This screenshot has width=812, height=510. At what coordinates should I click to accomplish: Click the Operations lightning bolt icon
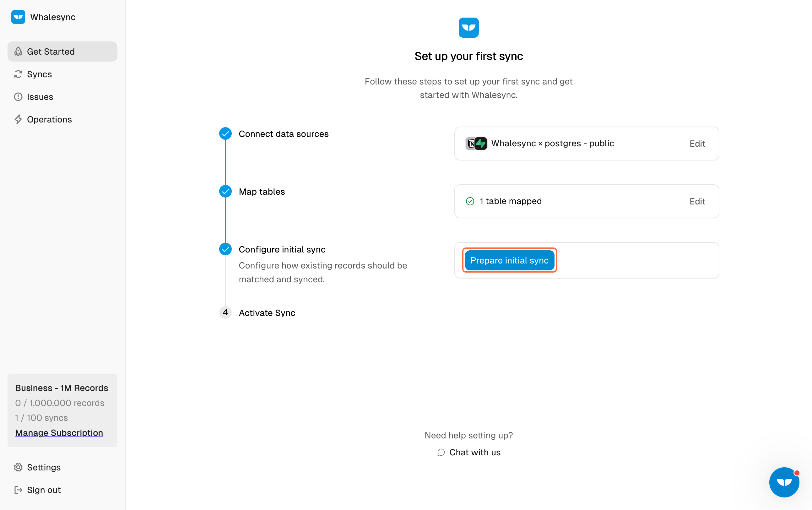[18, 119]
